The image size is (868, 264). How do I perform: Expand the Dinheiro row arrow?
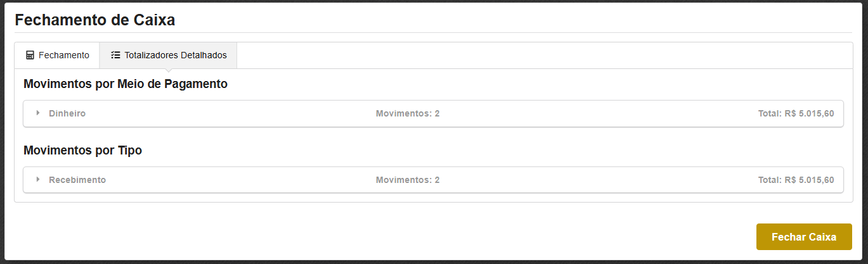tap(38, 113)
